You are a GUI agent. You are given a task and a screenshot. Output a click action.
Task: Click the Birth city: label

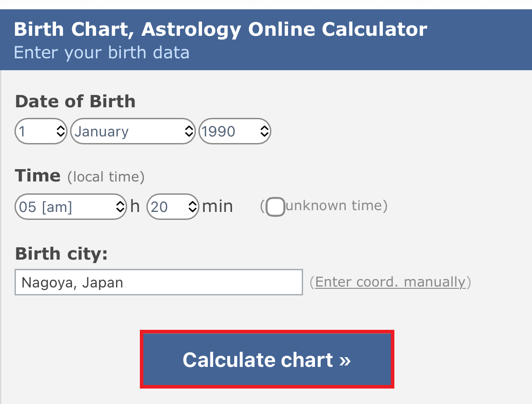pos(61,254)
